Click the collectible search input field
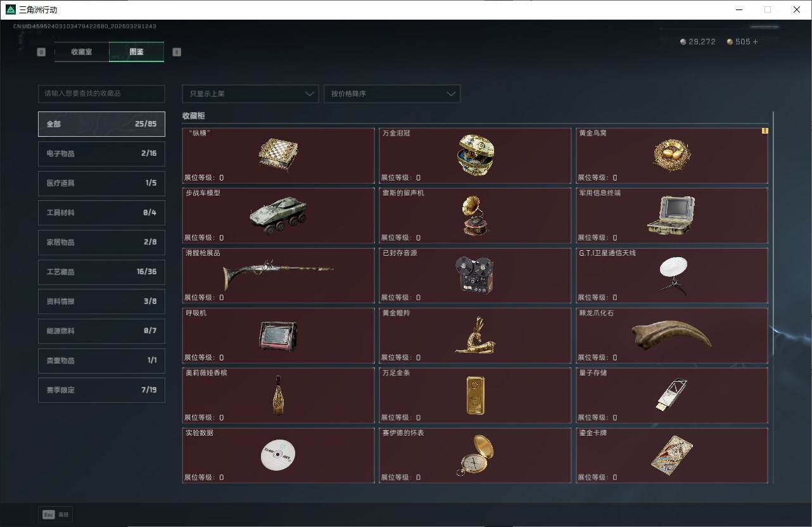This screenshot has width=812, height=527. click(101, 94)
